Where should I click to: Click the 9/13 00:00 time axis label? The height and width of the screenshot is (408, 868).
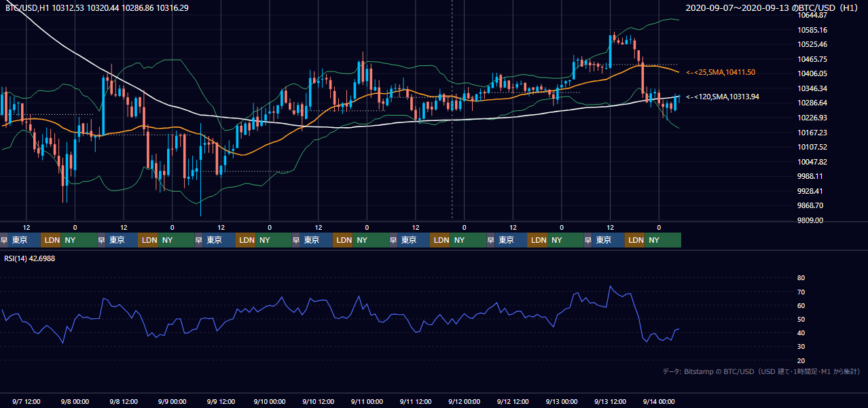pos(562,401)
